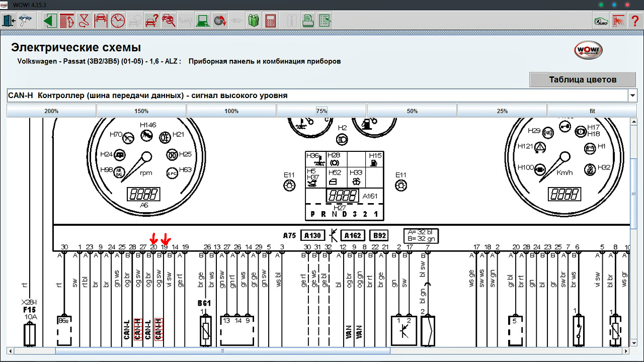Click the A161 display label
Screen dimensions: 644x362
370,197
